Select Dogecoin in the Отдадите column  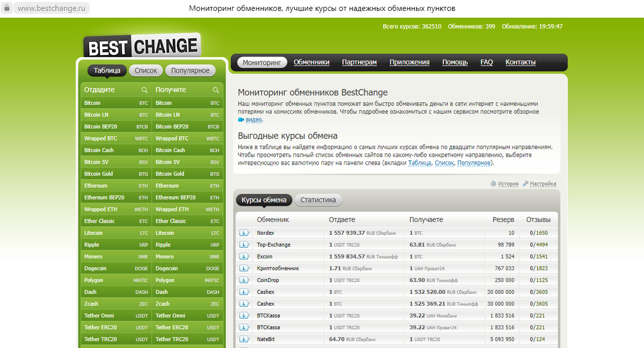(116, 268)
